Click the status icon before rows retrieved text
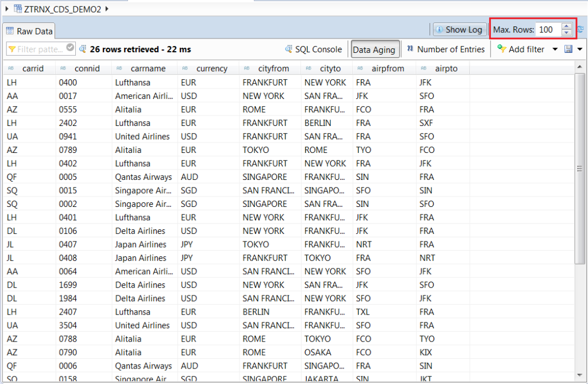588x384 pixels. coord(83,49)
